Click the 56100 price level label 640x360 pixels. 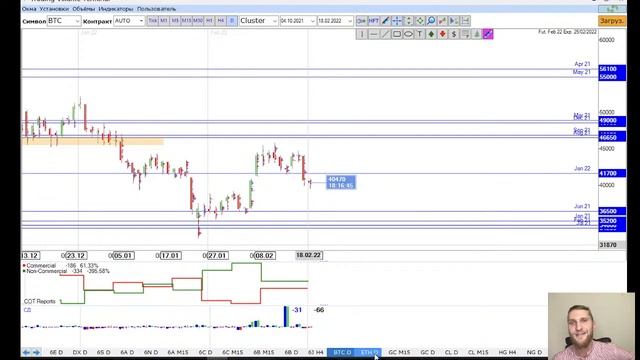pos(612,69)
